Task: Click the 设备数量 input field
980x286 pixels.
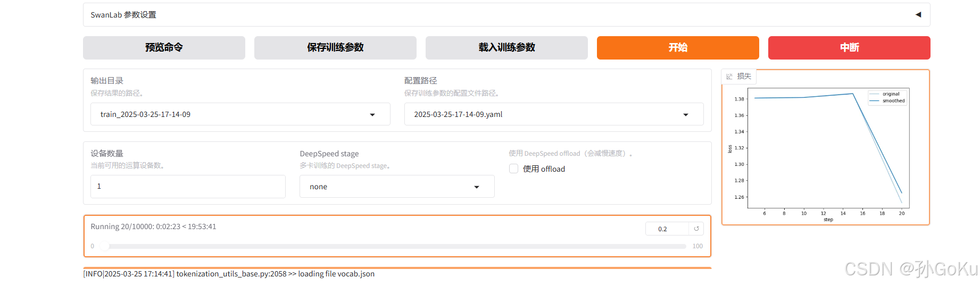Action: (x=188, y=187)
